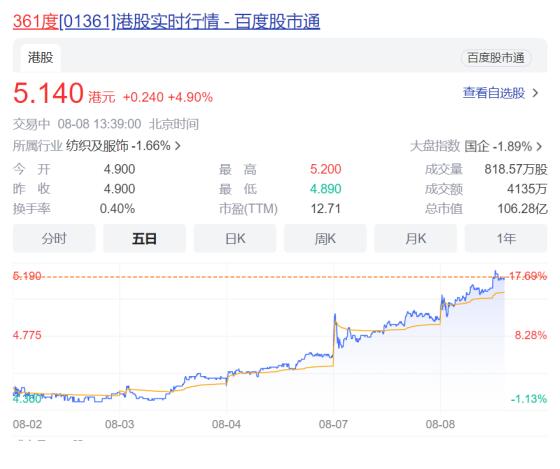Screen dimensions: 560x469
Task: Click the 08-07 date label on chart axis
Action: [x=333, y=424]
